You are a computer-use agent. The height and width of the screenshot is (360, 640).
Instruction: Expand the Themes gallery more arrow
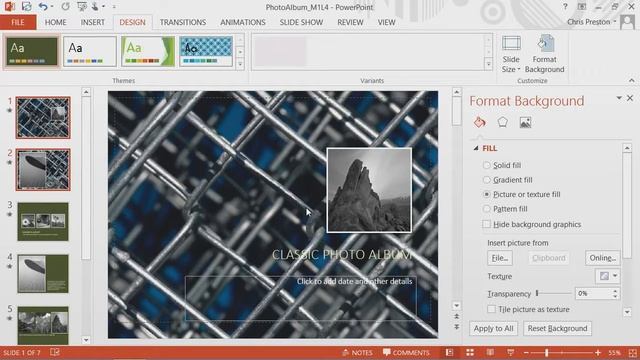240,64
